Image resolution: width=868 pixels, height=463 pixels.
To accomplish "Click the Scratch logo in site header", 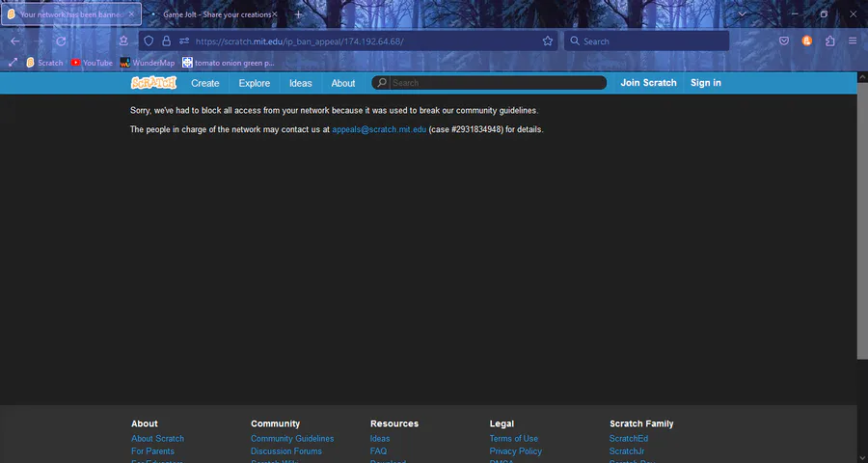I will coord(153,83).
